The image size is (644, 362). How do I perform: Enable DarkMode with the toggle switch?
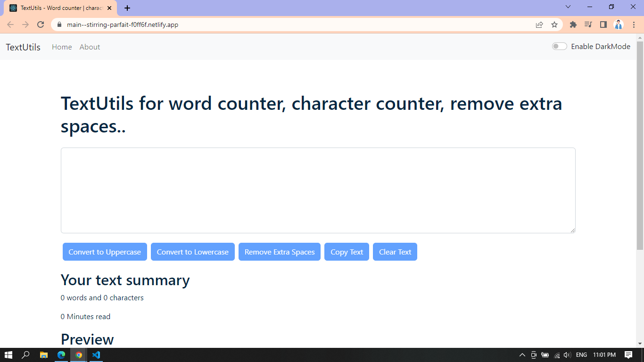(x=559, y=46)
